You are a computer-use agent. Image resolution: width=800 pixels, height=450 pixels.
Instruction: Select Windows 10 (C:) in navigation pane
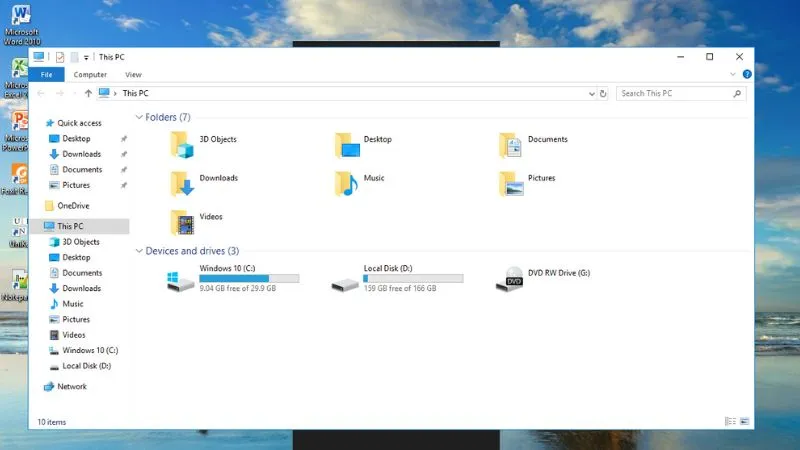[90, 350]
